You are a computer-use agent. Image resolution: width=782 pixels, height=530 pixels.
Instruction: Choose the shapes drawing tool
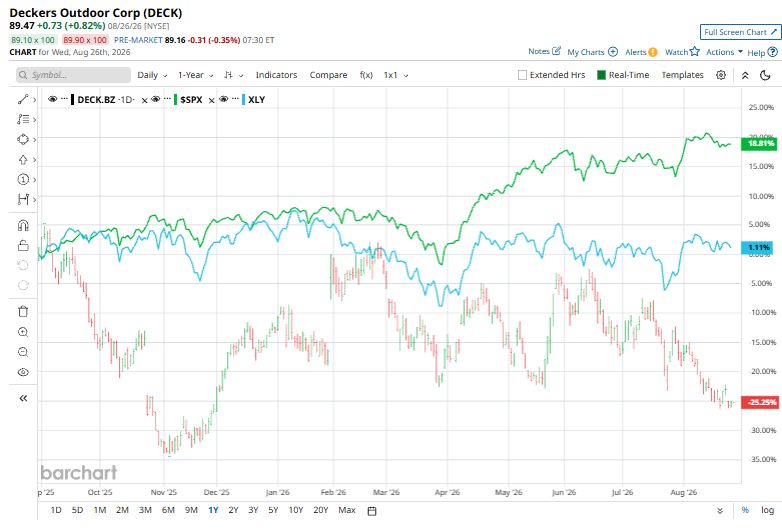click(x=23, y=140)
